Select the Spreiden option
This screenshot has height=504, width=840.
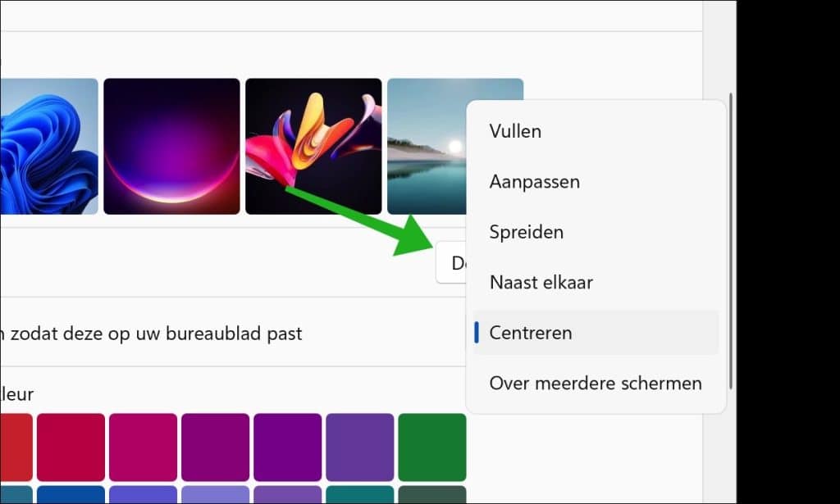click(x=526, y=232)
